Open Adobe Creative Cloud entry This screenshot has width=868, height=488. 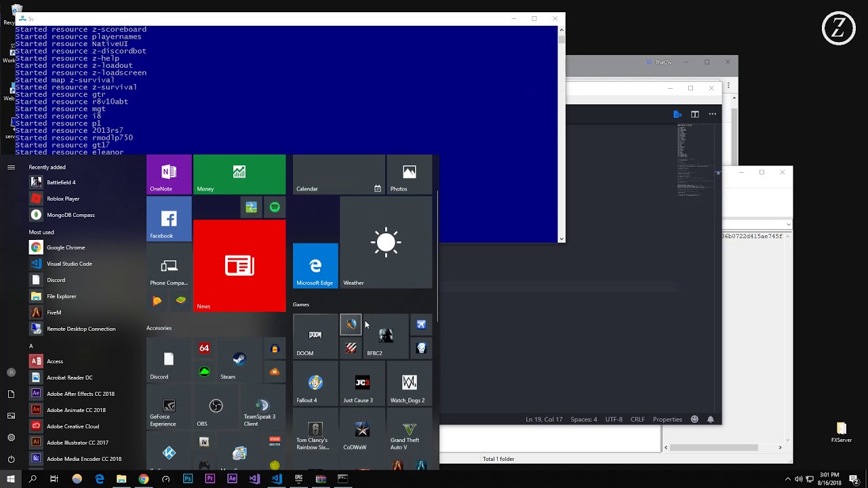coord(85,426)
